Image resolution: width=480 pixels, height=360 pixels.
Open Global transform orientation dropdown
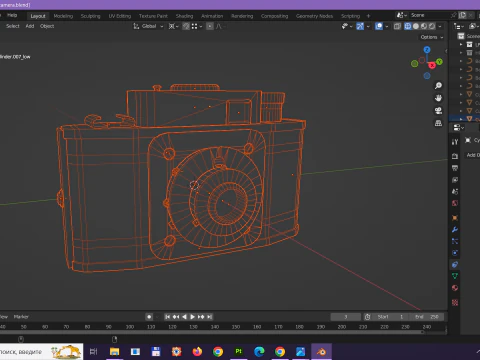point(148,26)
